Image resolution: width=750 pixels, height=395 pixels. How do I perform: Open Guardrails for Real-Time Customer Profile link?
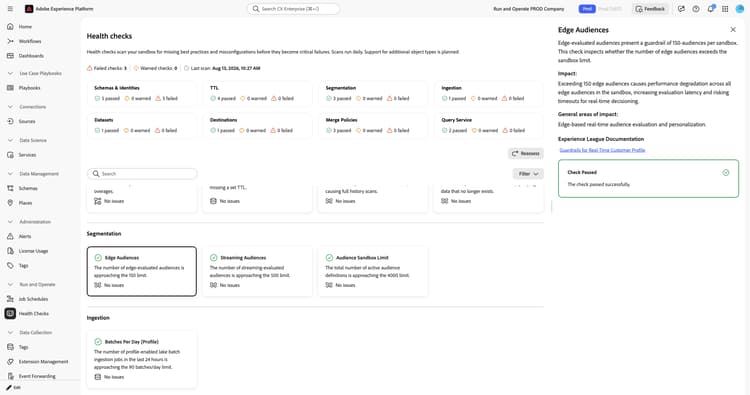[602, 150]
